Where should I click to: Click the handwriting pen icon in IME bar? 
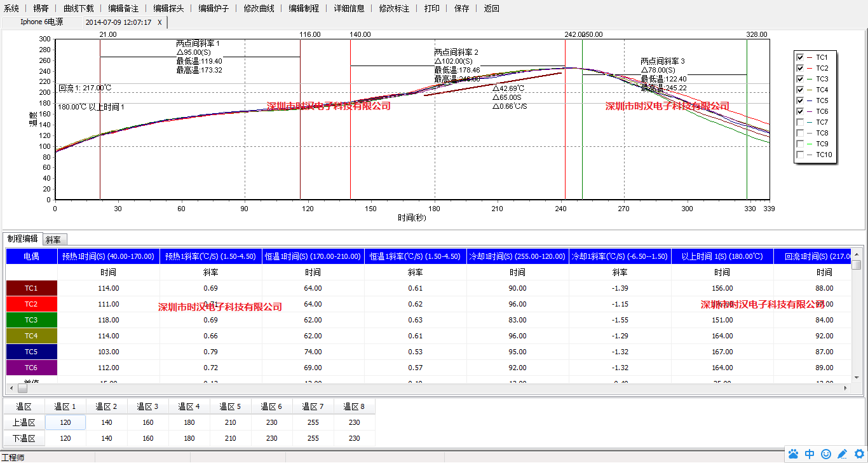[843, 454]
